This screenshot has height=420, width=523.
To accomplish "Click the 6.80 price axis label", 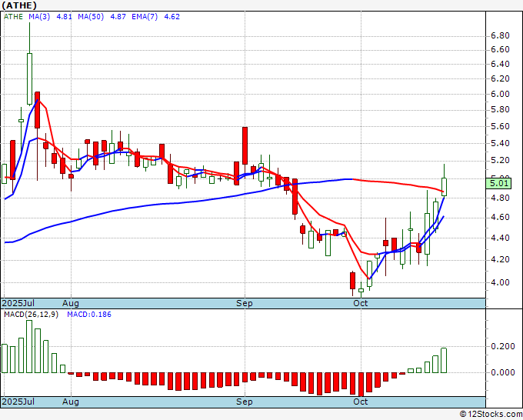I will 501,35.
